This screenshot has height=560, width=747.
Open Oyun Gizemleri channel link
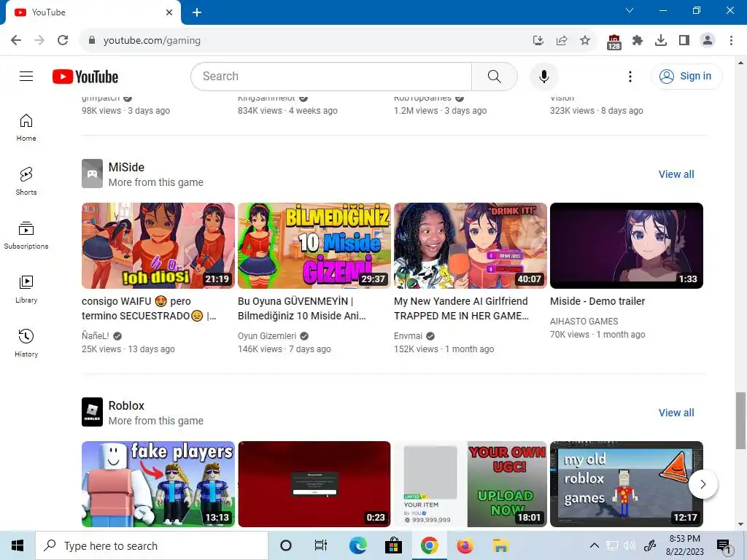pos(267,335)
